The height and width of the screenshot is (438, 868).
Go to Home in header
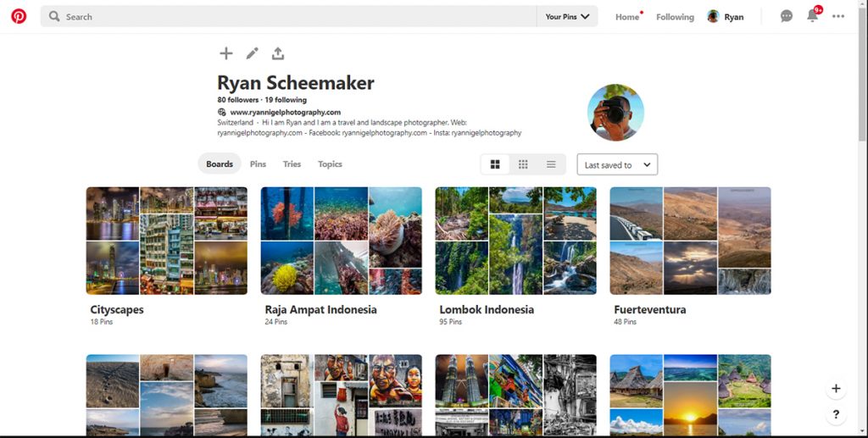(x=627, y=17)
